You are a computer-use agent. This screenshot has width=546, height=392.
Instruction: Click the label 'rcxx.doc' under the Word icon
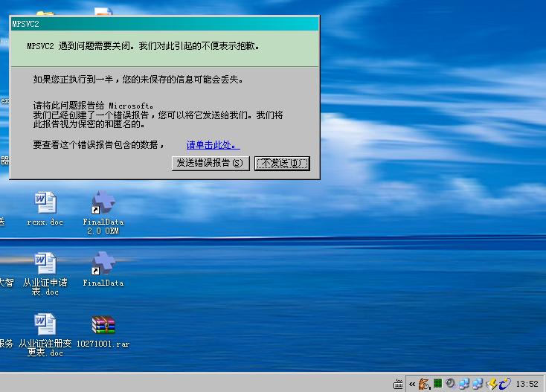pos(45,222)
